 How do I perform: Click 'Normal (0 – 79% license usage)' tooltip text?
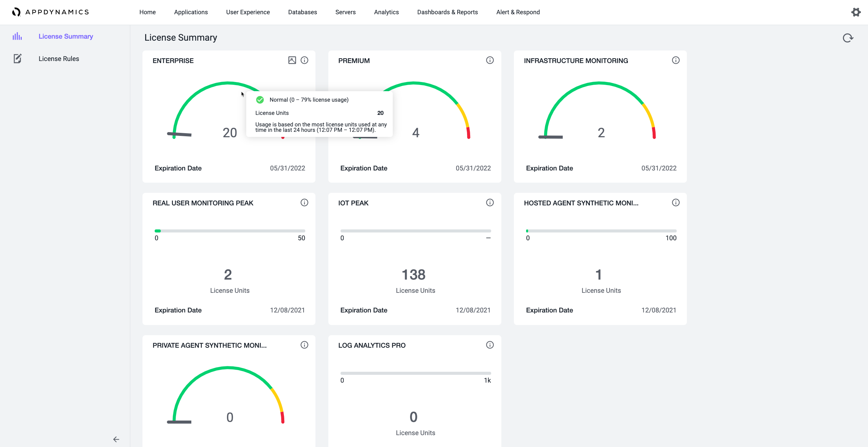[309, 100]
